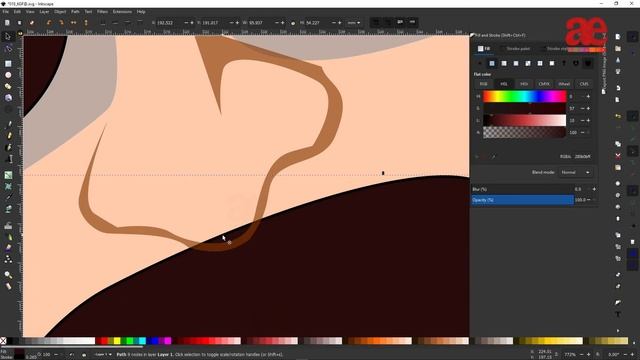Increase the width W value
This screenshot has height=360, width=640.
coord(282,23)
